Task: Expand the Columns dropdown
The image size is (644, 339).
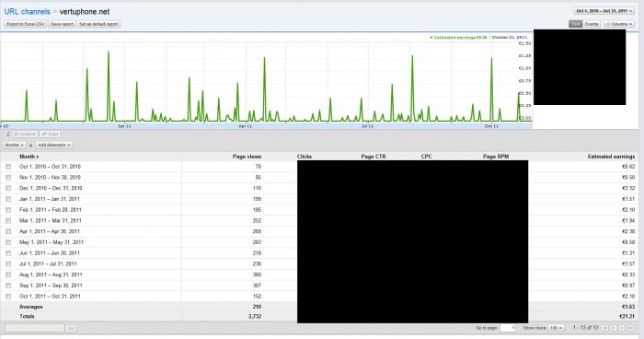Action: click(x=618, y=24)
